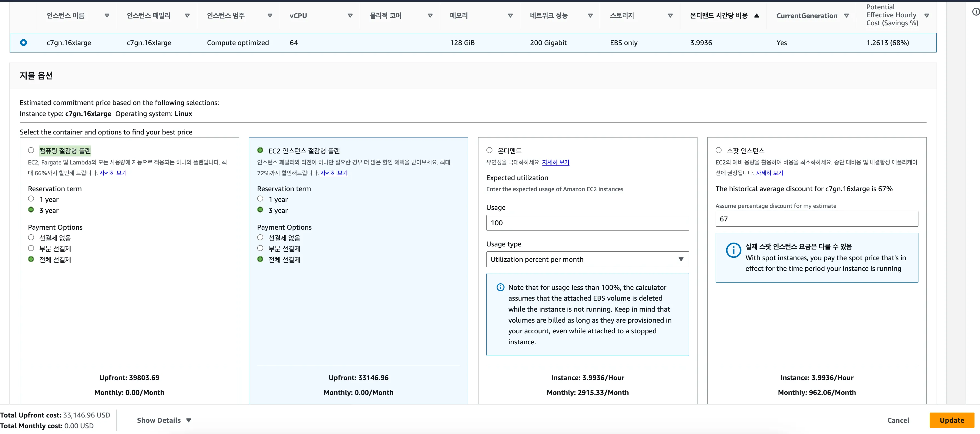980x434 pixels.
Task: Click info icon in spot price notice
Action: (733, 250)
